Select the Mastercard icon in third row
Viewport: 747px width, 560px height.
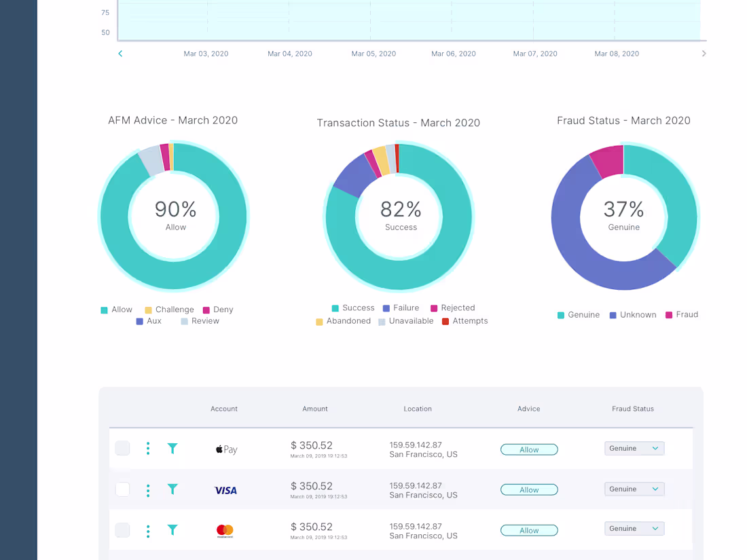pos(225,529)
